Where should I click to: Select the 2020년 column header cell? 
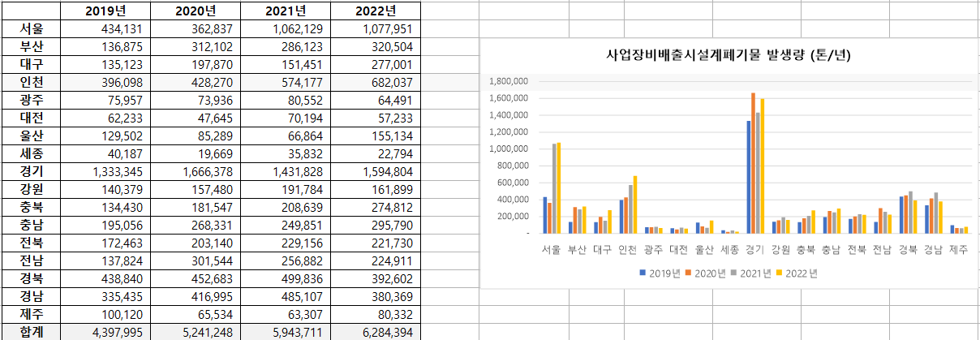[196, 11]
